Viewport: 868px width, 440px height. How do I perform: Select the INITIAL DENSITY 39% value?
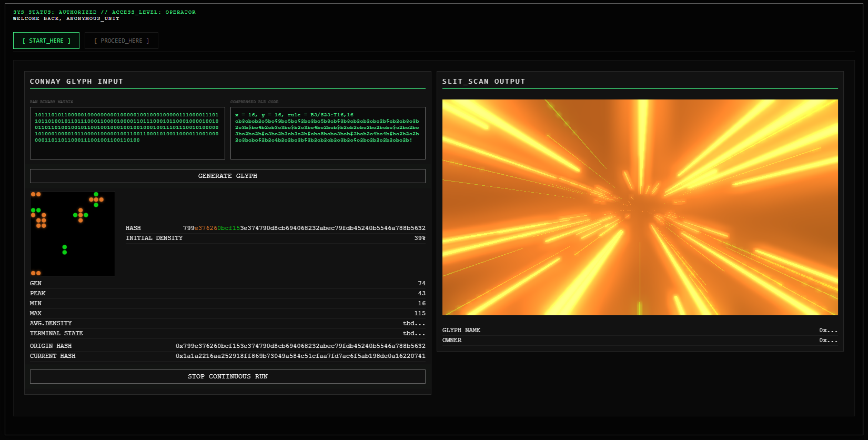click(420, 238)
